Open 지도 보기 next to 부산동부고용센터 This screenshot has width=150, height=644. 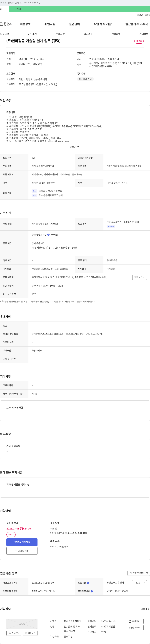[x=140, y=583]
